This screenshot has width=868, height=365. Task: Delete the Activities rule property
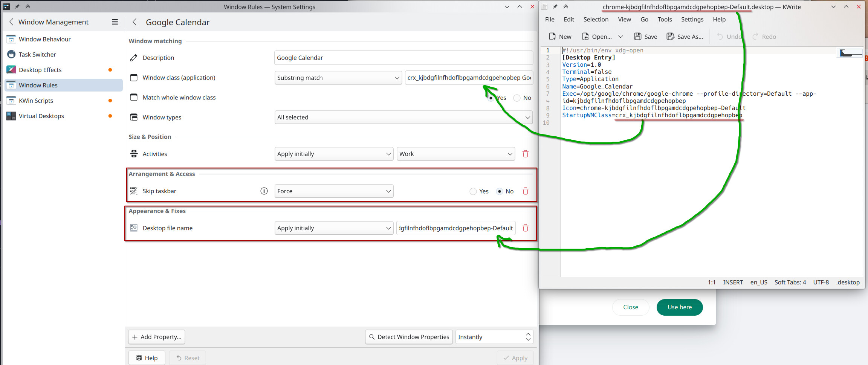point(525,154)
